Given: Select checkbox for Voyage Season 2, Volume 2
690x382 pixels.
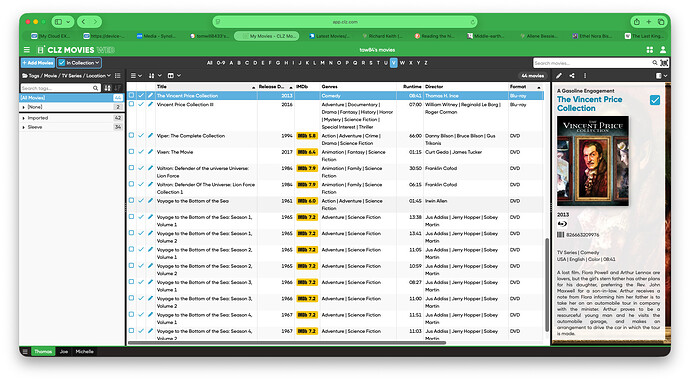Looking at the screenshot, I should 131,265.
